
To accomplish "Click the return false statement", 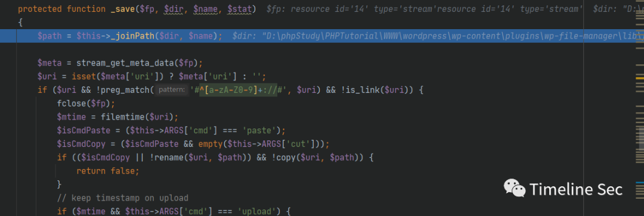I will coord(108,171).
